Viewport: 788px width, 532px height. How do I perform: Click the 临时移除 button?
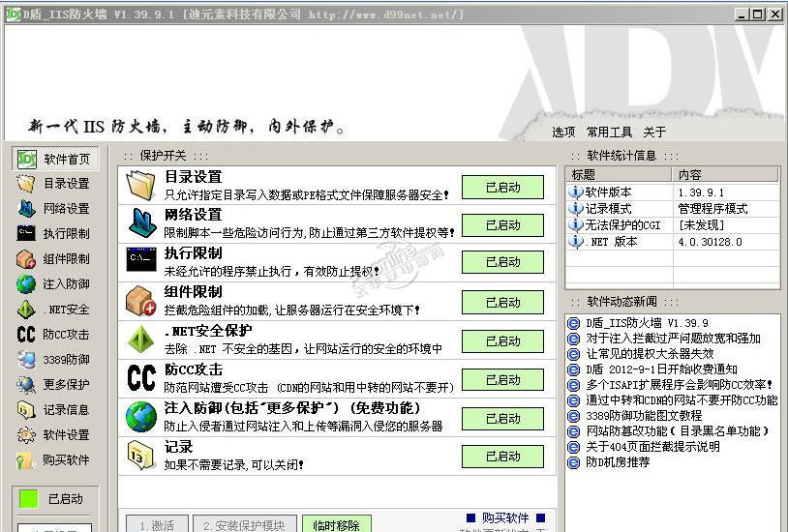click(336, 524)
